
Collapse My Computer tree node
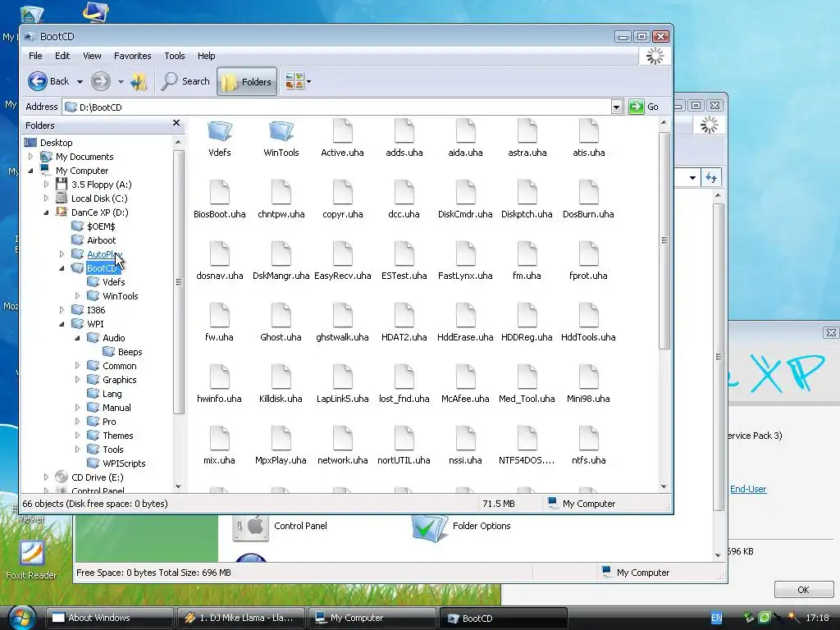pos(30,171)
